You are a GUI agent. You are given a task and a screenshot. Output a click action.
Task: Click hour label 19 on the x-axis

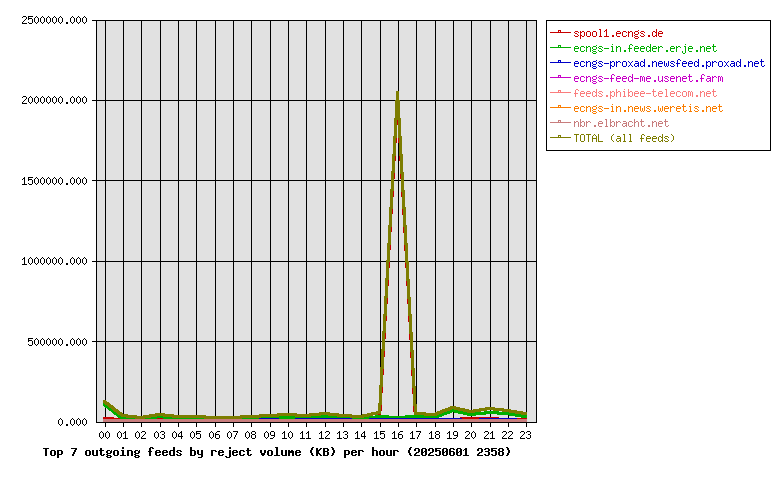tap(452, 435)
